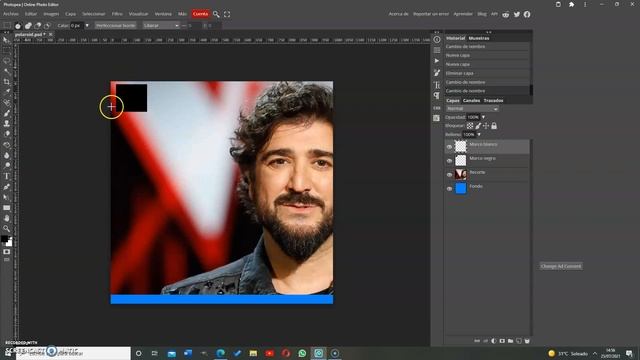Toggle lock image pixels brush icon
Viewport: 640px width, 360px height.
coord(478,126)
